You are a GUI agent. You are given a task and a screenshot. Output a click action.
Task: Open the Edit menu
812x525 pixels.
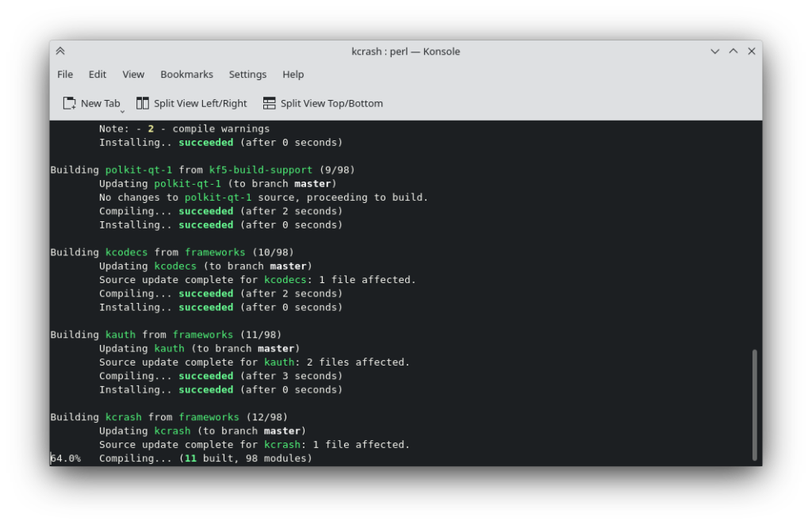(x=97, y=74)
